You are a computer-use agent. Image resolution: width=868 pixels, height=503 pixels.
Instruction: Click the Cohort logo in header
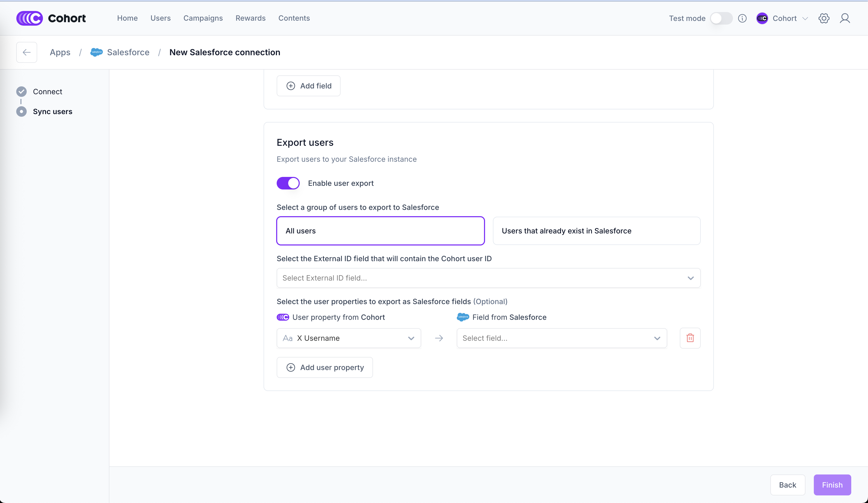[51, 18]
